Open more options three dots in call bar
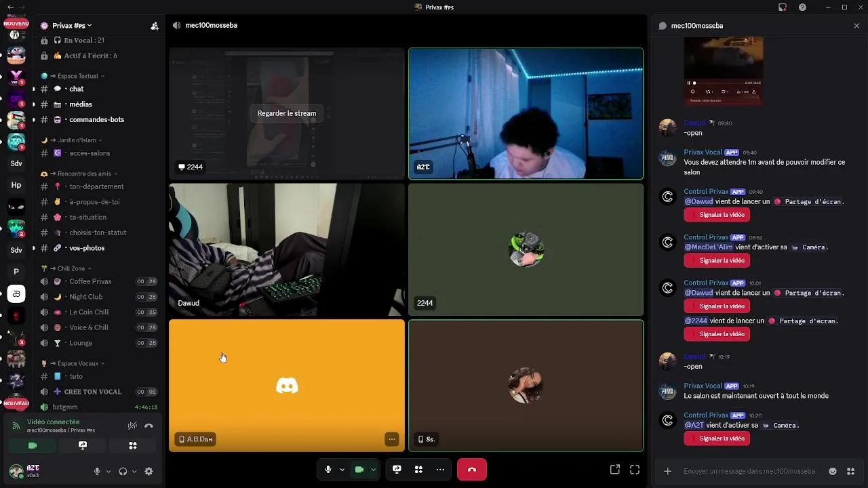This screenshot has height=488, width=868. pos(440,470)
